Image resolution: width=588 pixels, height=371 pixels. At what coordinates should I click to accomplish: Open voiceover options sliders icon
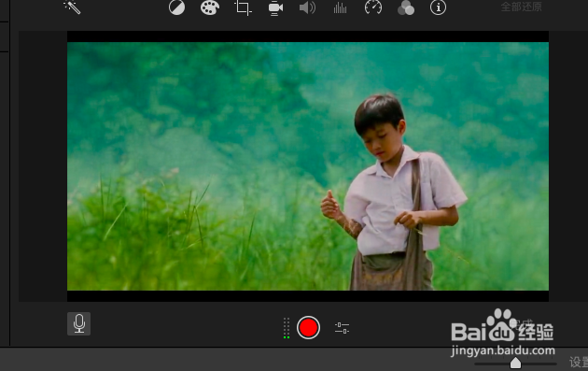[342, 328]
